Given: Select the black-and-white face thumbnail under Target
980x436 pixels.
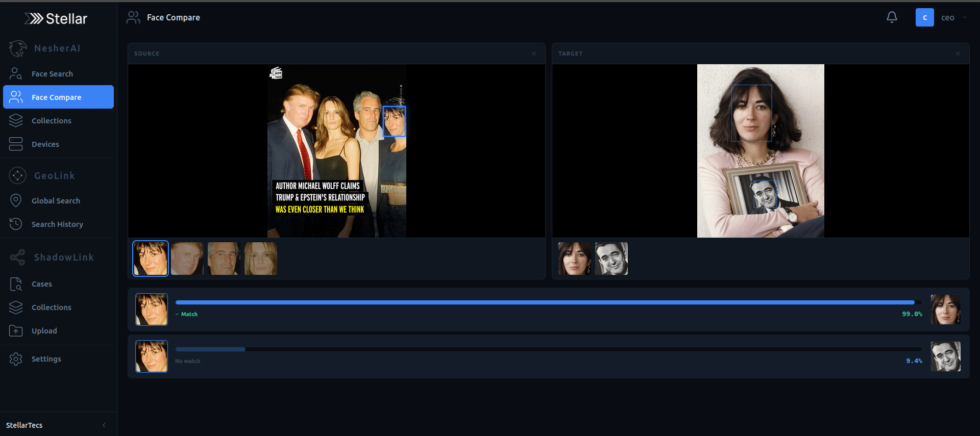Looking at the screenshot, I should pyautogui.click(x=611, y=259).
